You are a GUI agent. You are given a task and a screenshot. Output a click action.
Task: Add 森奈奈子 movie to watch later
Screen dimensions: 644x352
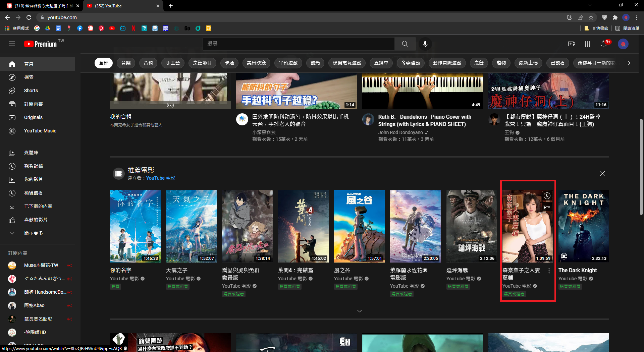click(547, 196)
